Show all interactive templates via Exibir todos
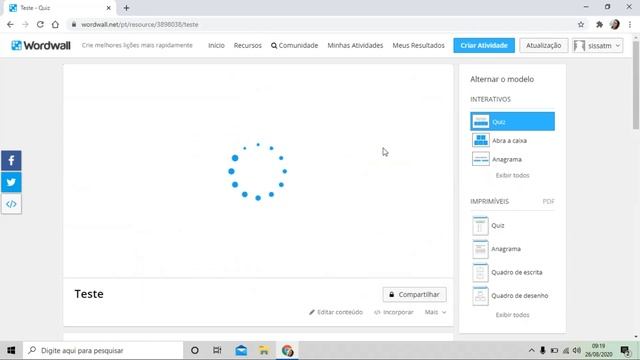Viewport: 640px width, 360px height. pyautogui.click(x=512, y=175)
